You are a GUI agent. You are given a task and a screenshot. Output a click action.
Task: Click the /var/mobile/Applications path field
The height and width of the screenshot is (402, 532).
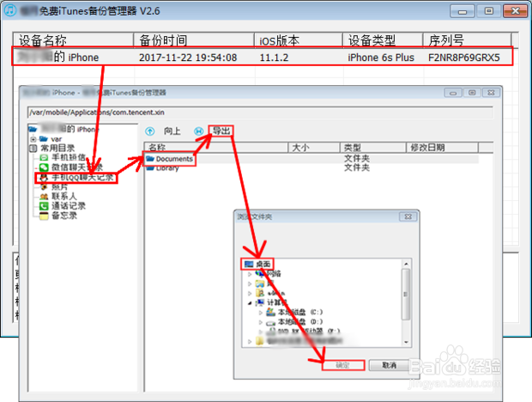coord(260,113)
